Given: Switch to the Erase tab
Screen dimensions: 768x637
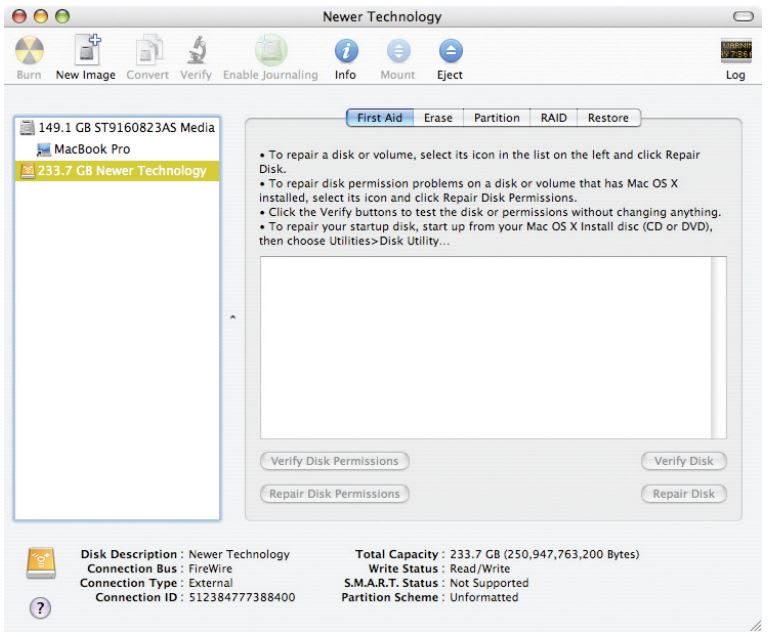Looking at the screenshot, I should pos(437,117).
